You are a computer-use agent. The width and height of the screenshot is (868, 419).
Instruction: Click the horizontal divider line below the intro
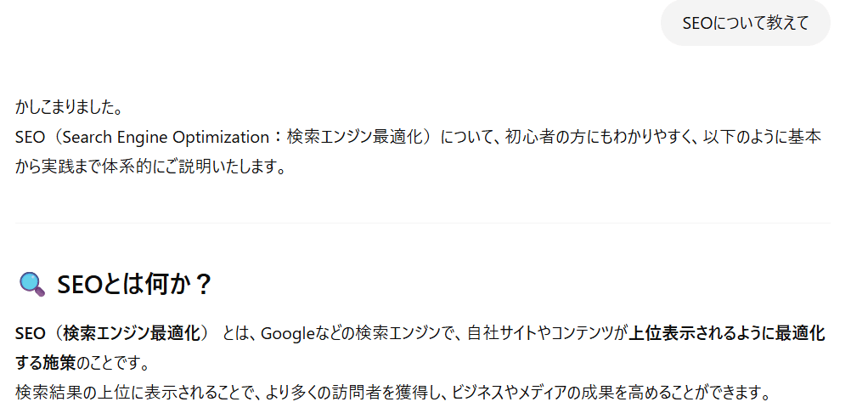423,223
